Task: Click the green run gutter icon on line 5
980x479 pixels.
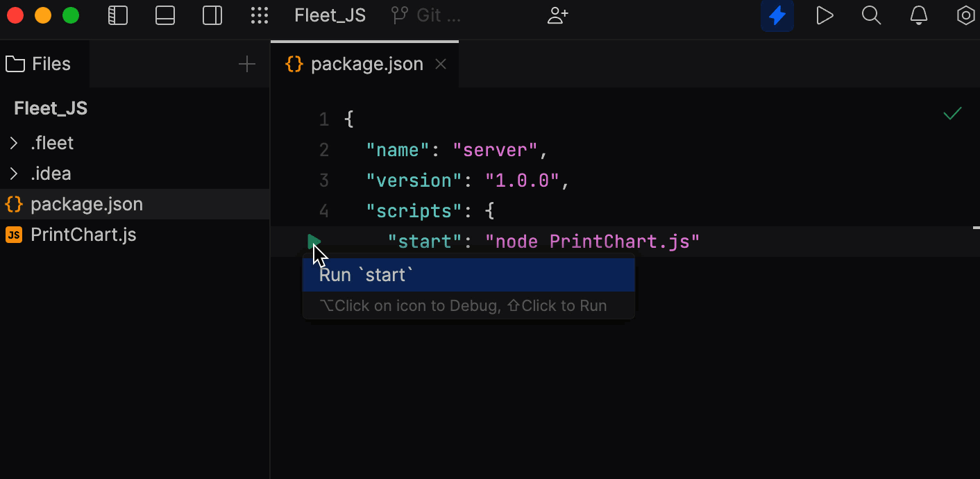Action: (314, 241)
